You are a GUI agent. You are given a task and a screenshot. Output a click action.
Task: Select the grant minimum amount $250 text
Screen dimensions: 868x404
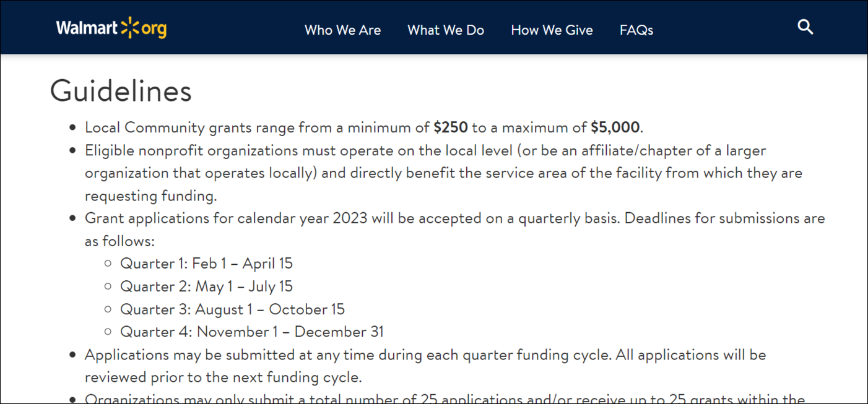450,127
